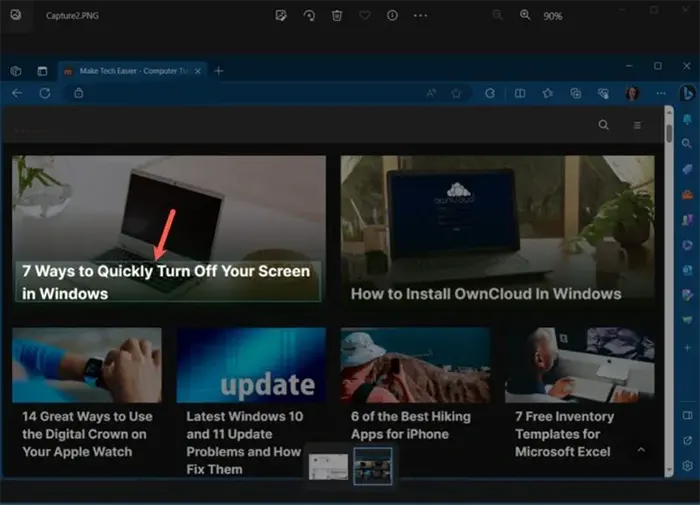Zoom in with the magnifier plus icon
This screenshot has width=700, height=505.
pyautogui.click(x=526, y=16)
